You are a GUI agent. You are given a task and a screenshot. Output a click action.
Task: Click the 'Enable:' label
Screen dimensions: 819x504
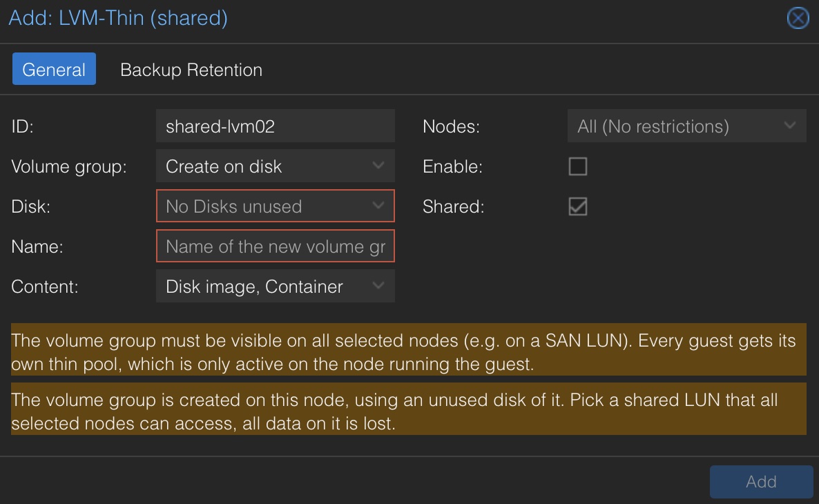click(x=452, y=166)
